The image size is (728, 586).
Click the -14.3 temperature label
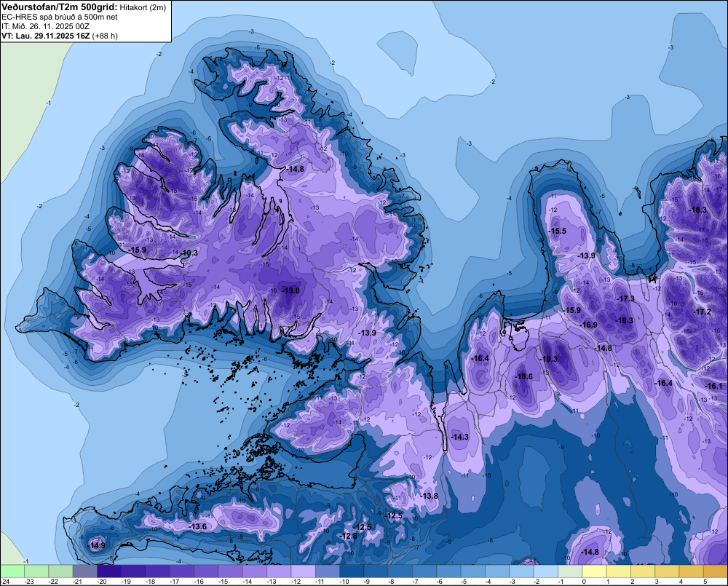pyautogui.click(x=459, y=437)
